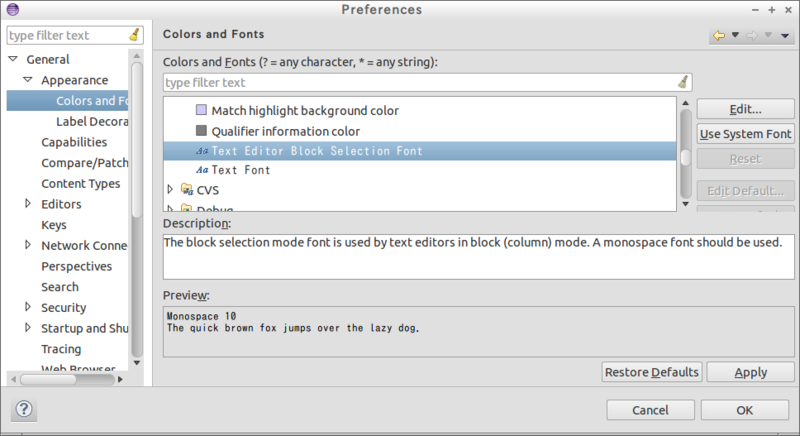The image size is (800, 436).
Task: Go back using the yellow back arrow
Action: pyautogui.click(x=719, y=35)
